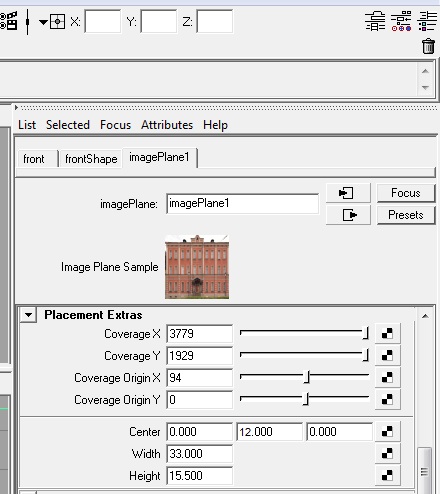Open the Attributes menu
The image size is (440, 494).
click(x=167, y=125)
